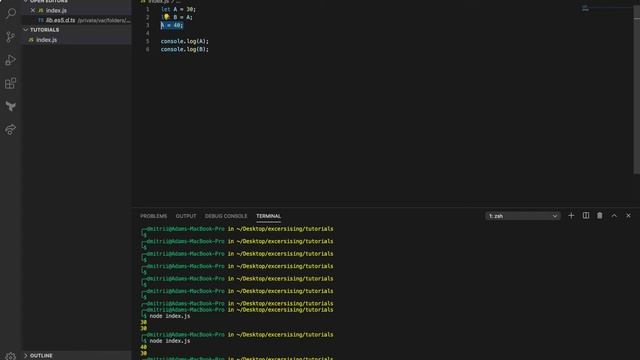Switch to the DEBUG CONSOLE tab
The image size is (640, 360).
tap(226, 216)
